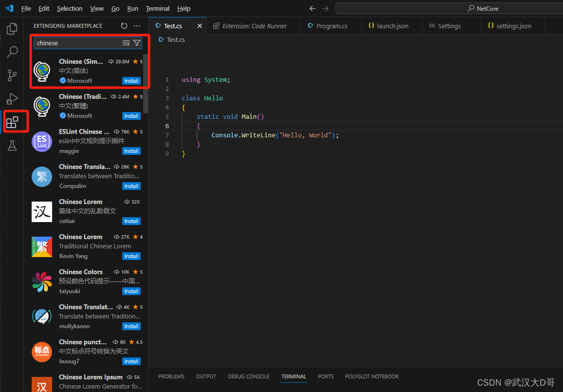Open the Help menu
563x392 pixels.
pos(184,8)
